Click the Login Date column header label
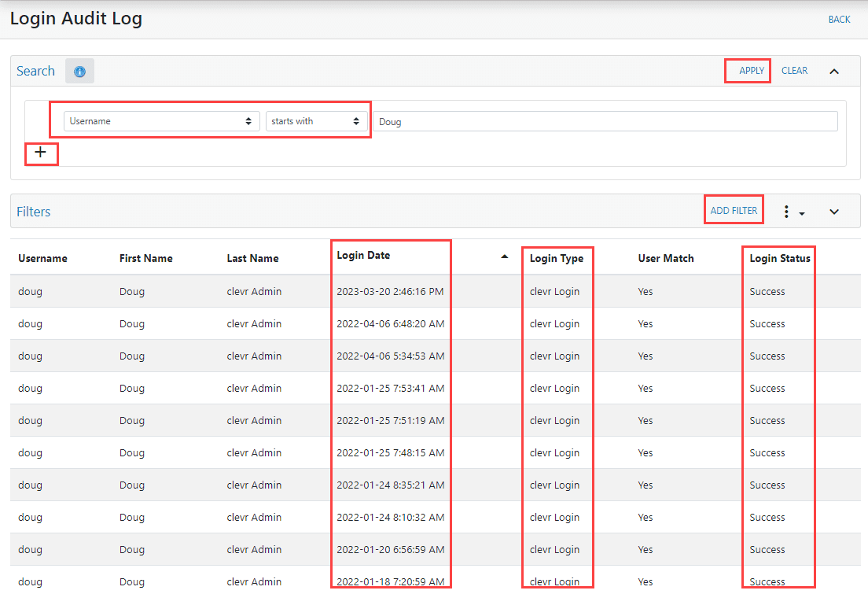The image size is (868, 594). pos(363,256)
